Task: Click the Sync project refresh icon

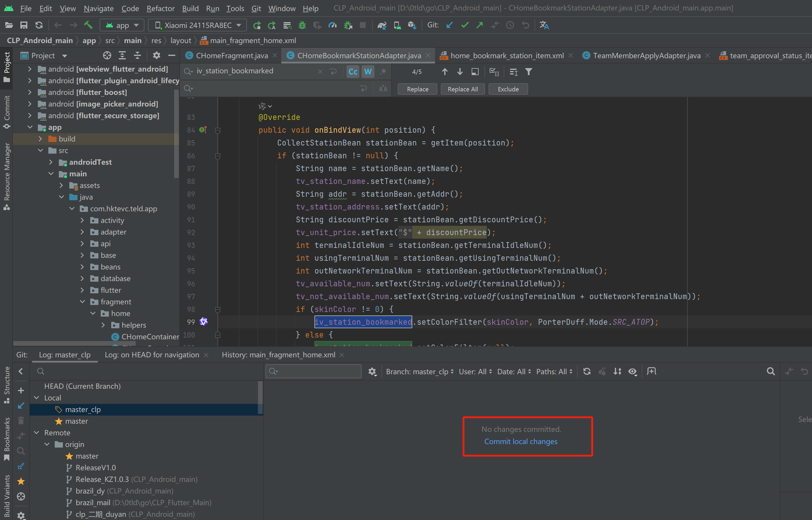Action: 39,25
